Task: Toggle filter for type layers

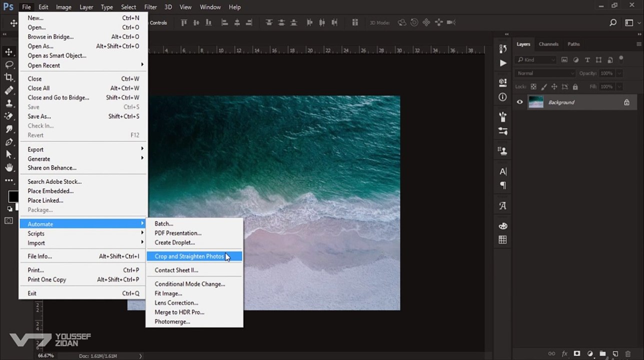Action: point(586,60)
